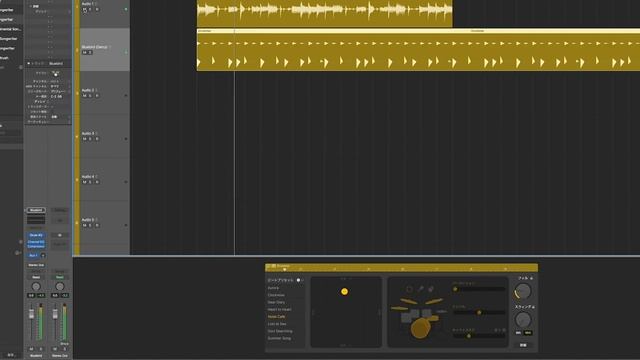Mute Bluebird channel strip in inspector
This screenshot has width=640, height=360.
31,349
